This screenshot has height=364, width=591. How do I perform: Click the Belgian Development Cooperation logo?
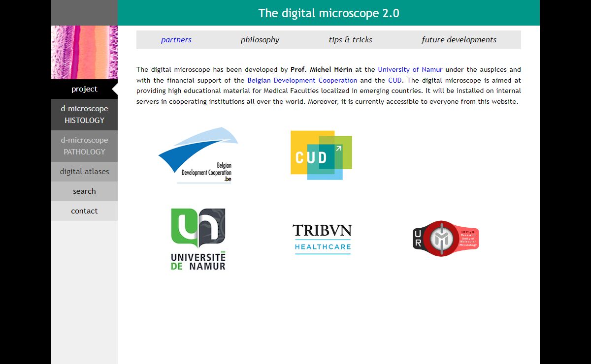click(198, 155)
